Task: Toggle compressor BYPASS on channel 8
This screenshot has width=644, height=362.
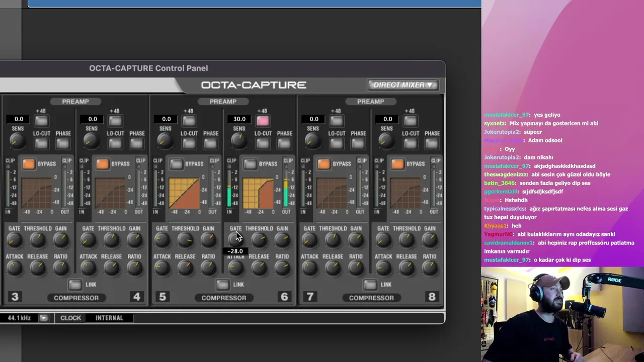Action: pos(397,164)
